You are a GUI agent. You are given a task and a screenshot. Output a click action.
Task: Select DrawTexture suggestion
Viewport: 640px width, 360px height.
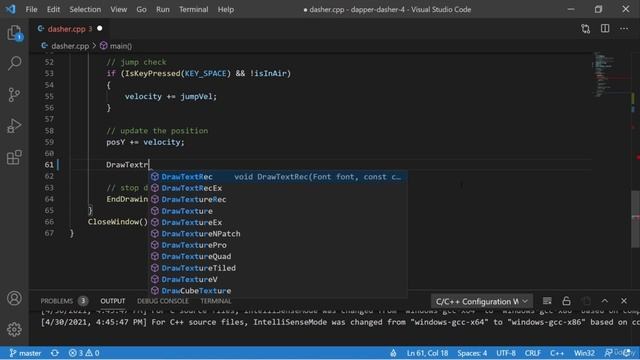pos(278,211)
